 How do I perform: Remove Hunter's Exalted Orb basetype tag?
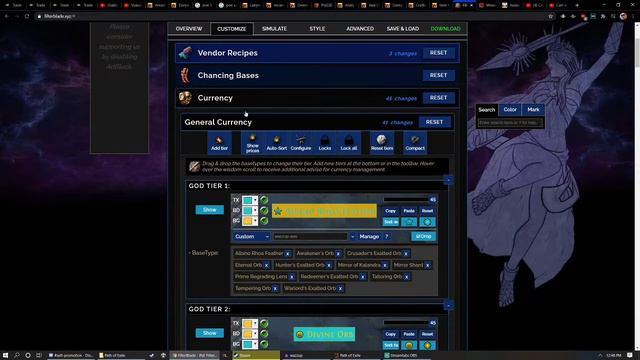click(x=329, y=265)
